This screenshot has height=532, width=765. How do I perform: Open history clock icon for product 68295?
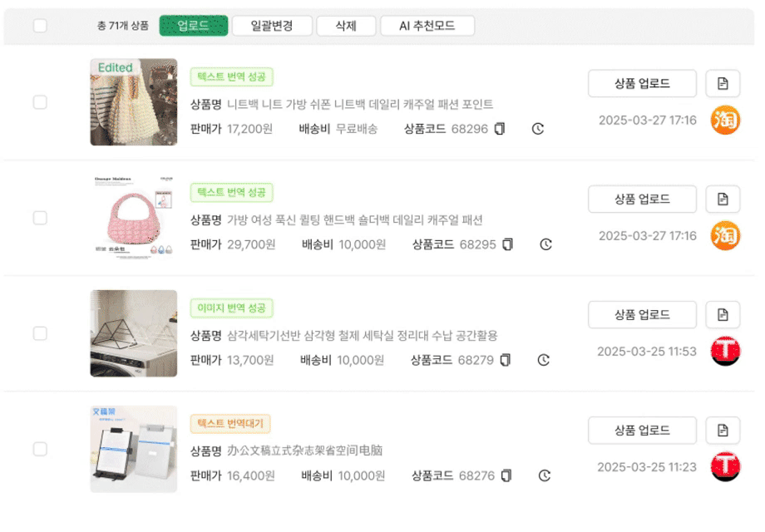pos(545,244)
